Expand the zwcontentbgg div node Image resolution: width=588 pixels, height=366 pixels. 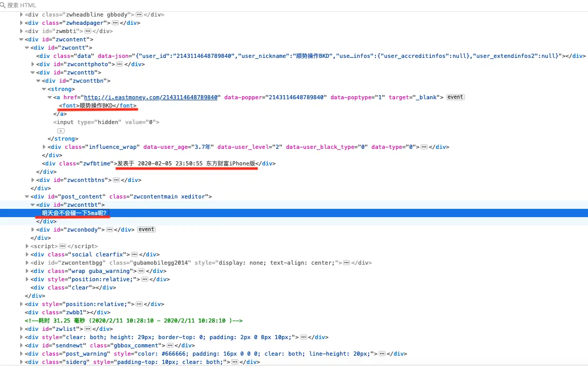[x=27, y=263]
